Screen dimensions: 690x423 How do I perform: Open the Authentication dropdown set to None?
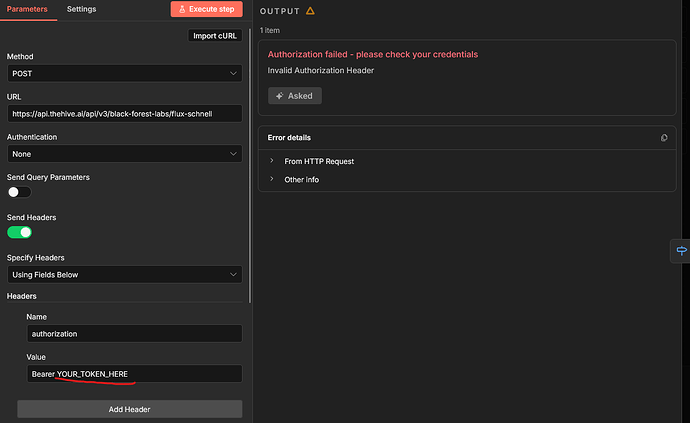(x=124, y=154)
